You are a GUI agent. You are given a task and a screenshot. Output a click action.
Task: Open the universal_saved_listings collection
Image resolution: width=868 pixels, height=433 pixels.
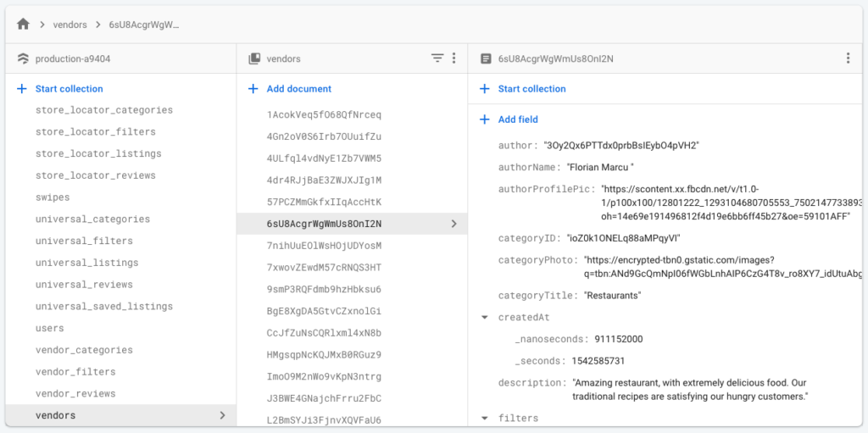(104, 306)
